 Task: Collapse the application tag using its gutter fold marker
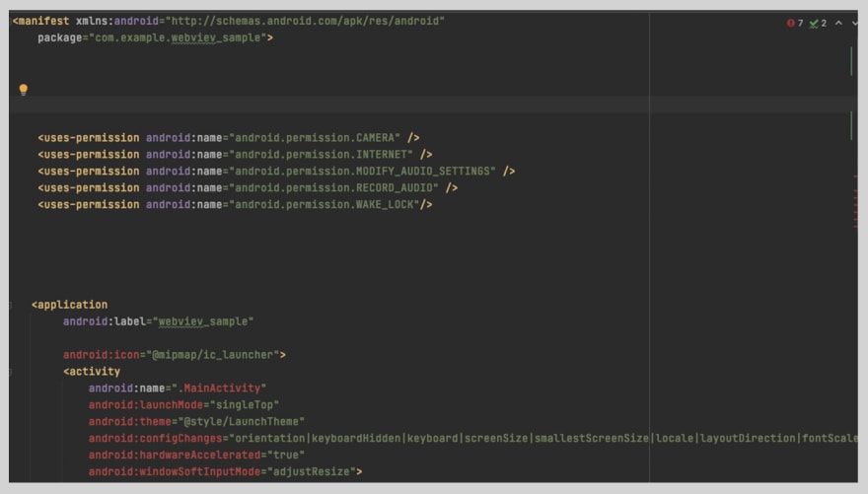(x=10, y=305)
